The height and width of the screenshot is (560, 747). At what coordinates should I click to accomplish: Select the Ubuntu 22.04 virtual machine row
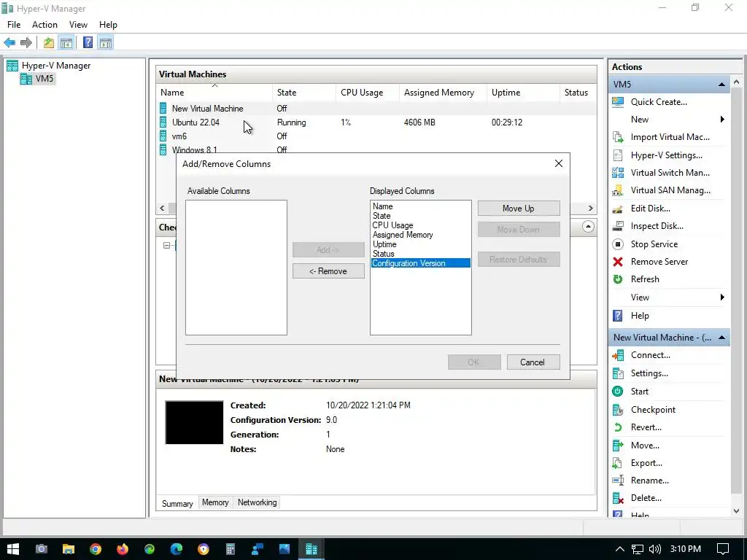(376, 122)
